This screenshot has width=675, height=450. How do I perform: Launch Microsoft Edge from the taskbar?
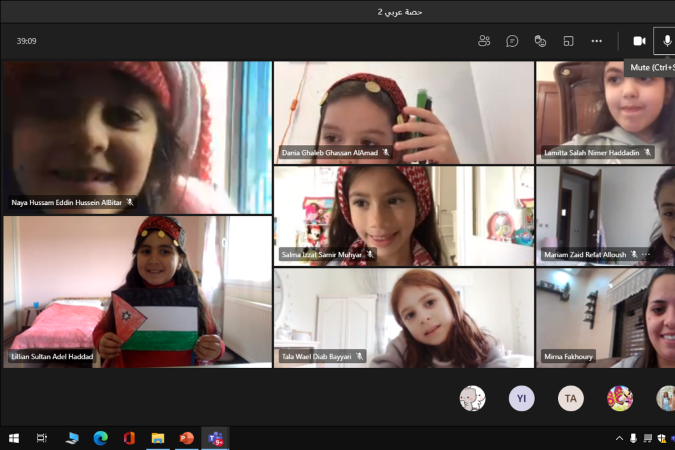pyautogui.click(x=100, y=438)
